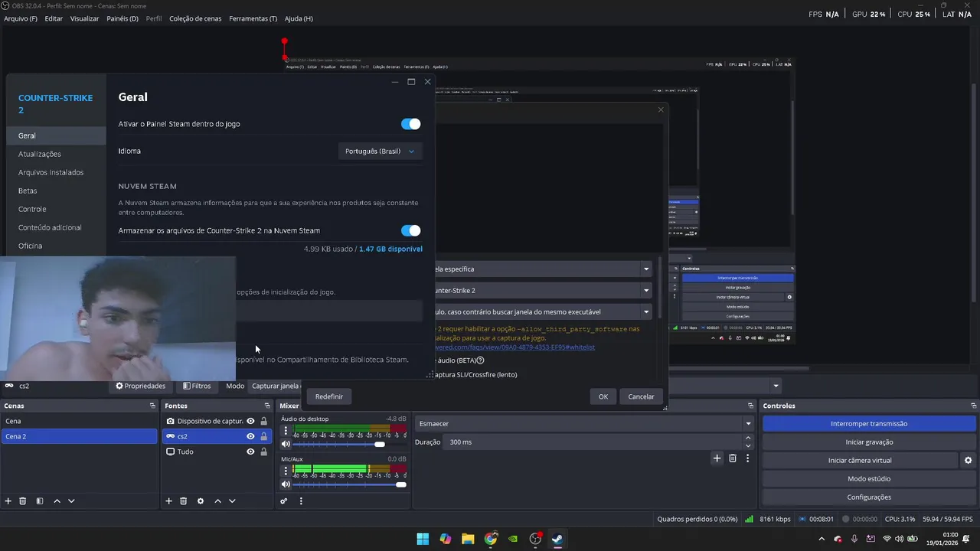Undock the Fontes panel

coord(267,406)
